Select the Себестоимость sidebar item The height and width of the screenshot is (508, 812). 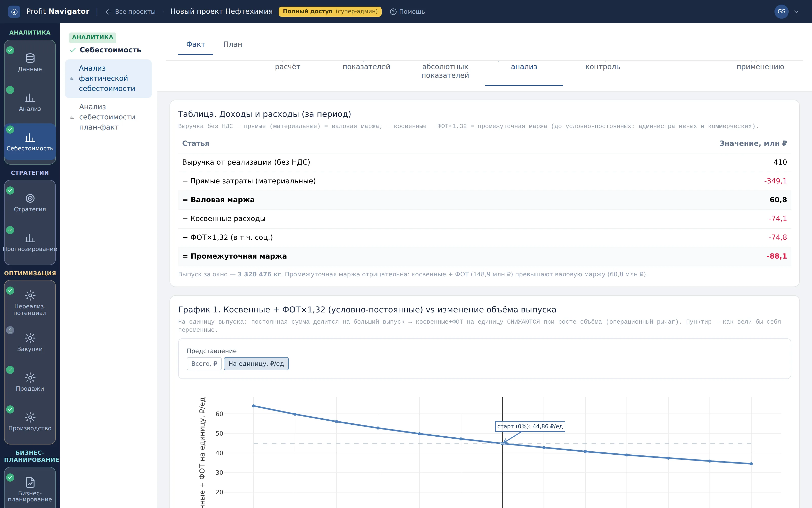(30, 142)
